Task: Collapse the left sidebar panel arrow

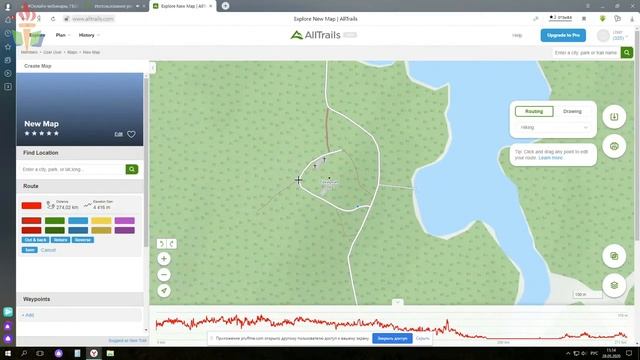Action: 153,68
